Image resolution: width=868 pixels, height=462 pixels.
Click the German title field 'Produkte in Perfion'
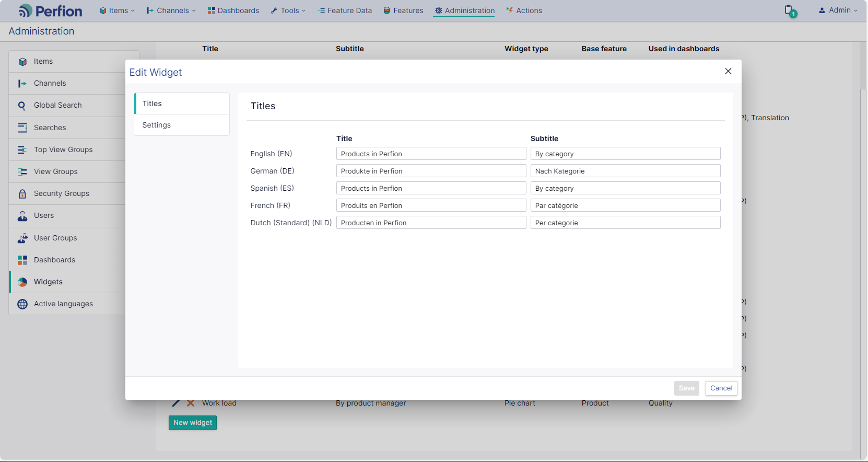[431, 171]
